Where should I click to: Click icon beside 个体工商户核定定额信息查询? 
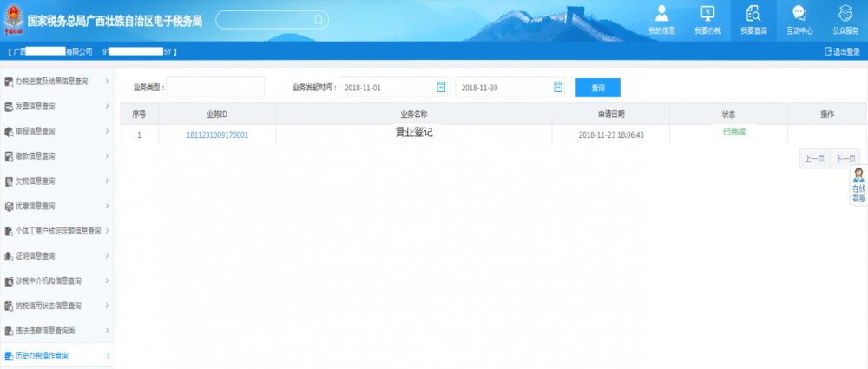[9, 231]
